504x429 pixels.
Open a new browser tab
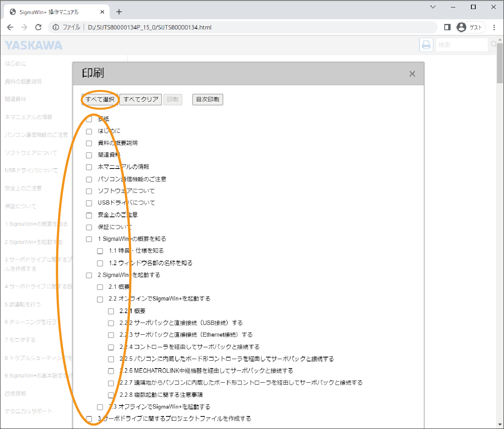point(119,12)
